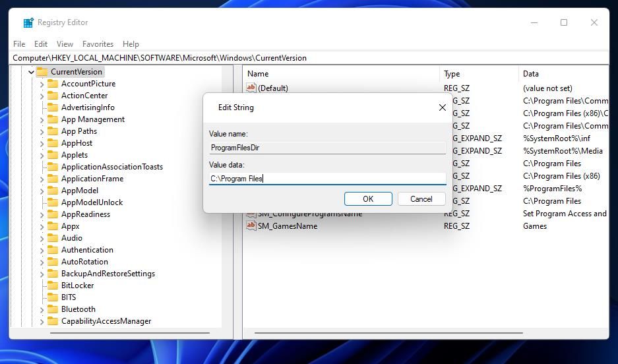Click the AppModelUnlock folder icon
This screenshot has width=618, height=364.
point(53,202)
